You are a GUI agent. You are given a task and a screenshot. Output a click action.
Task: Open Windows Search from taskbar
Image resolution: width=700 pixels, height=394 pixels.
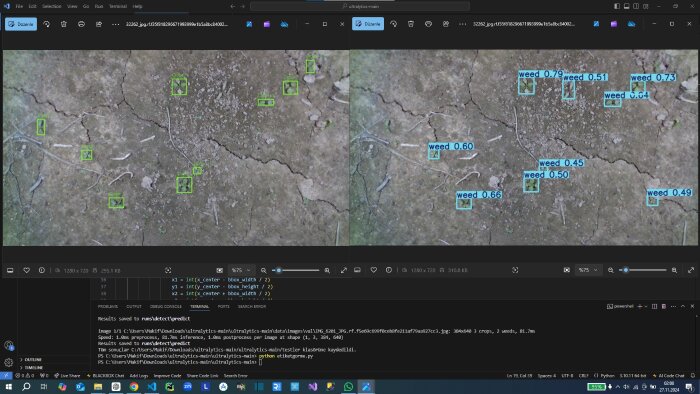[x=26, y=386]
